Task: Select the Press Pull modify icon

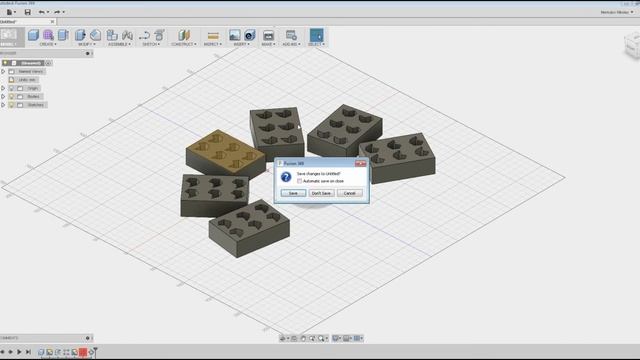Action: pyautogui.click(x=80, y=35)
